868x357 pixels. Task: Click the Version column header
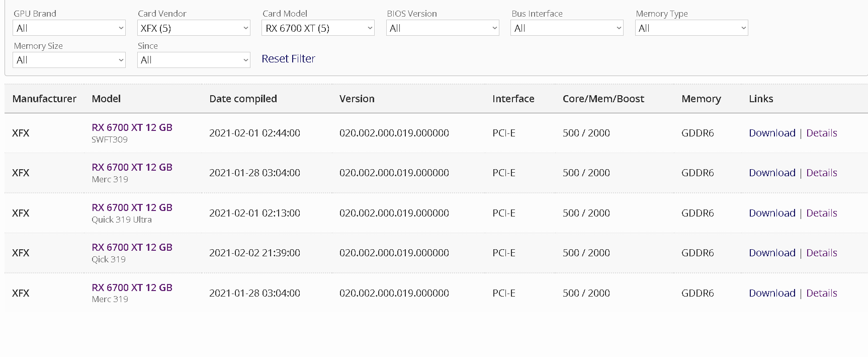[x=357, y=99]
